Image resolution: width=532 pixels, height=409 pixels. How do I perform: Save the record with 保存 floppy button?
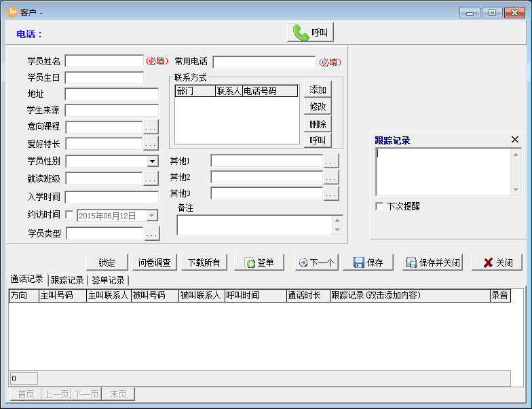368,262
